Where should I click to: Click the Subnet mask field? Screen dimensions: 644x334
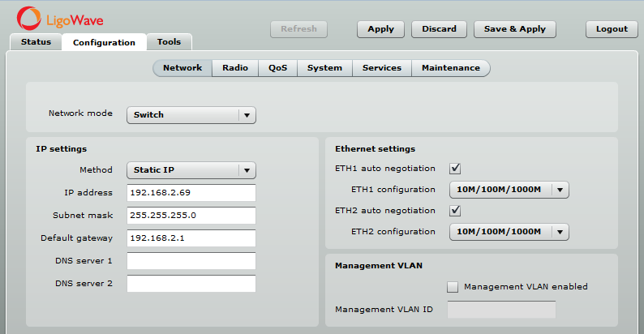pos(191,216)
